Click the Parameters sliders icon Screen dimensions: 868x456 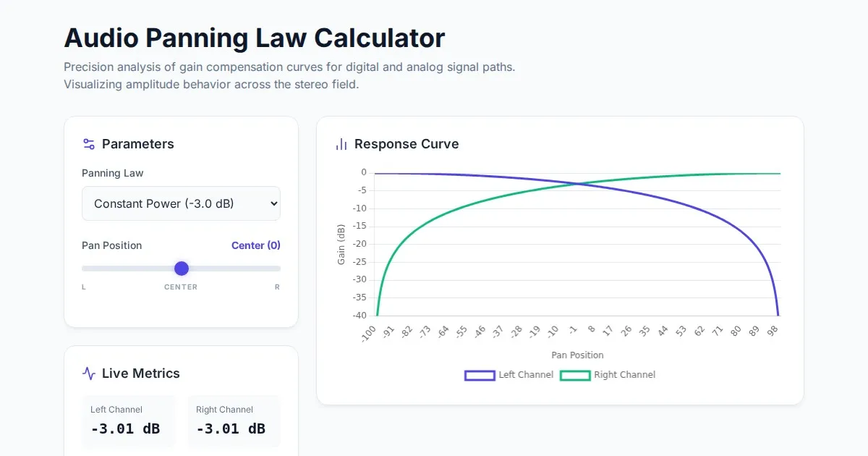[x=89, y=144]
